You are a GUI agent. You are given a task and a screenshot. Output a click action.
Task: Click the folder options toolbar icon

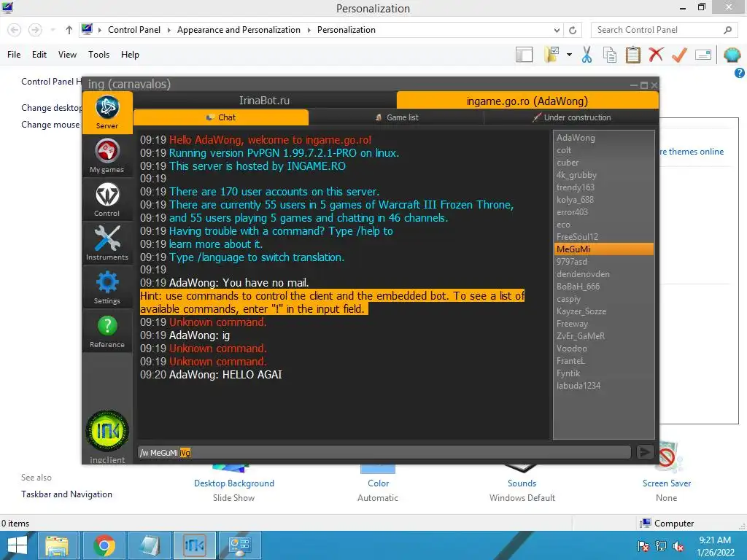(x=551, y=55)
